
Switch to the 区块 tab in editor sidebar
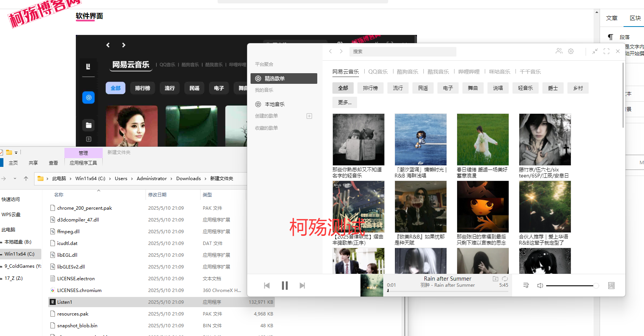tap(635, 18)
